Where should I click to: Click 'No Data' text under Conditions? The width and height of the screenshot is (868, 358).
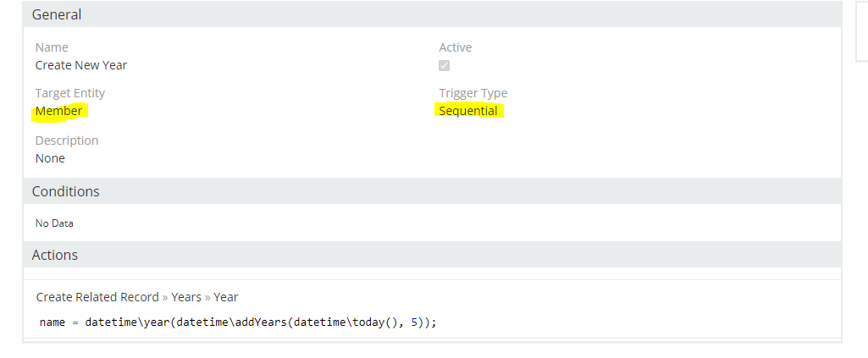coord(54,223)
